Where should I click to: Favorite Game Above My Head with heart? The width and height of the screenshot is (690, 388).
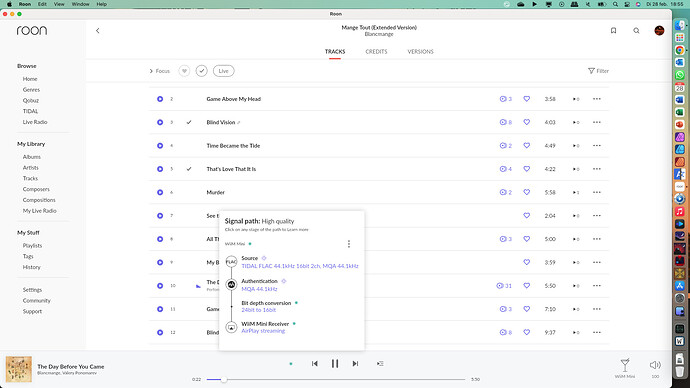point(527,99)
